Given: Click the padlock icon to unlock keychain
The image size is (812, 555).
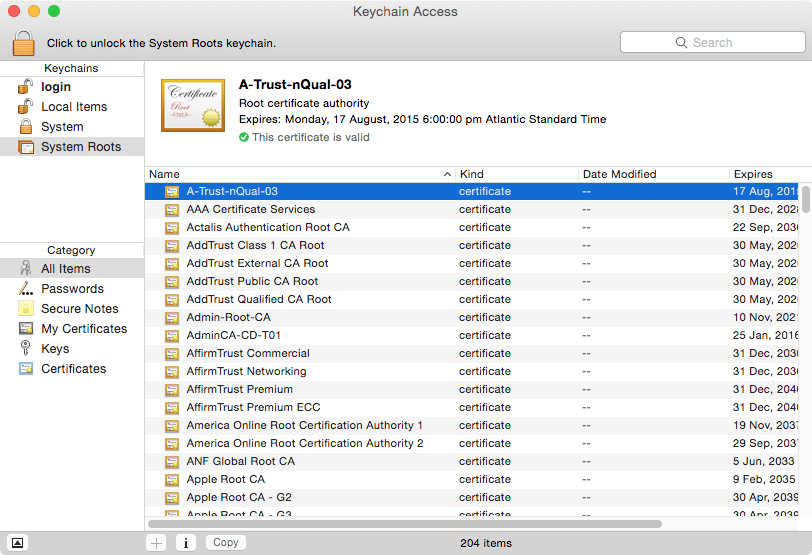Looking at the screenshot, I should [24, 43].
